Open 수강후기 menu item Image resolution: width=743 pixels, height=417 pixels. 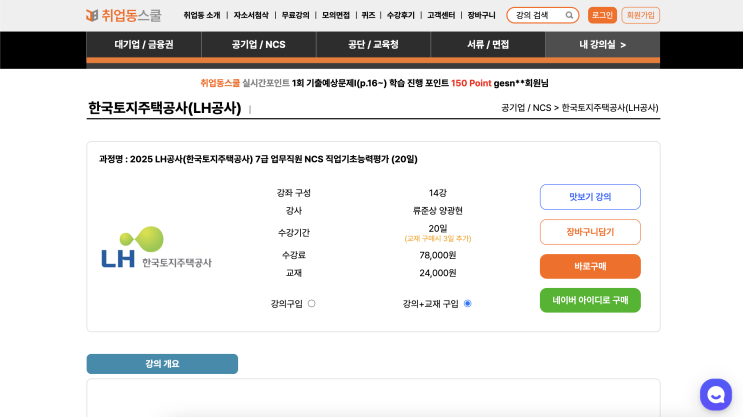tap(400, 15)
